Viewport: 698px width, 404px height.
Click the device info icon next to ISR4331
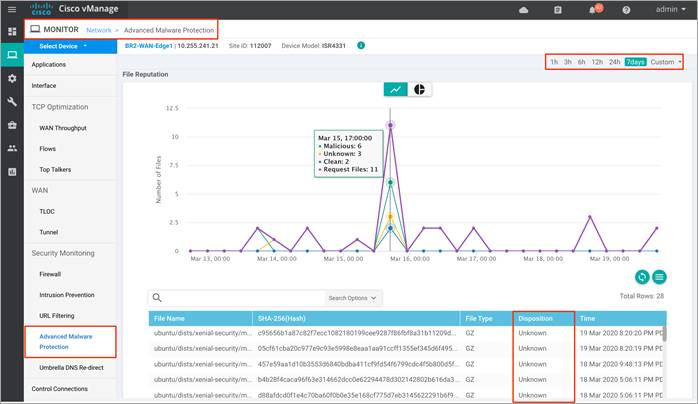361,45
